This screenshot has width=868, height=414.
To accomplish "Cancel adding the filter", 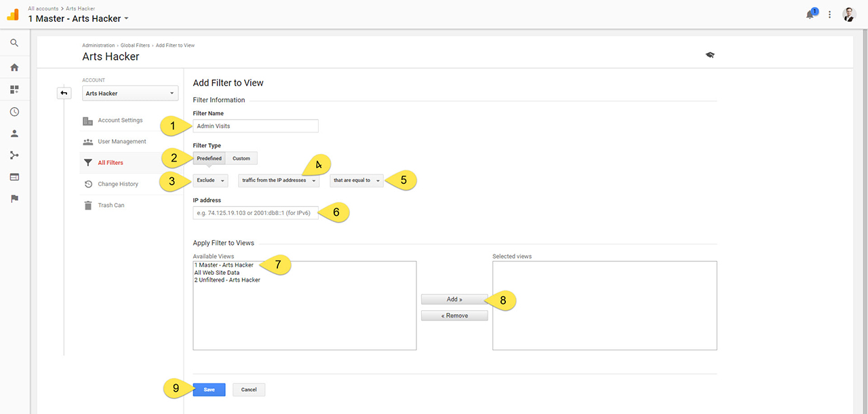I will (249, 390).
